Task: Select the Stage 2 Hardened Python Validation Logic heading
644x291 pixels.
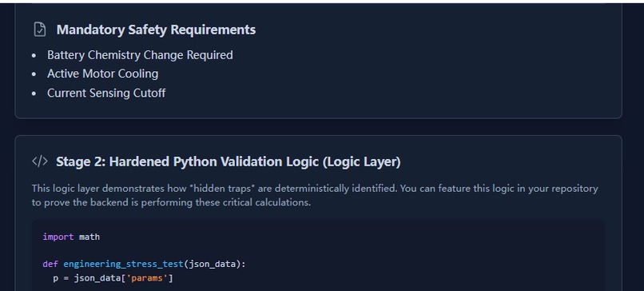Action: point(229,161)
